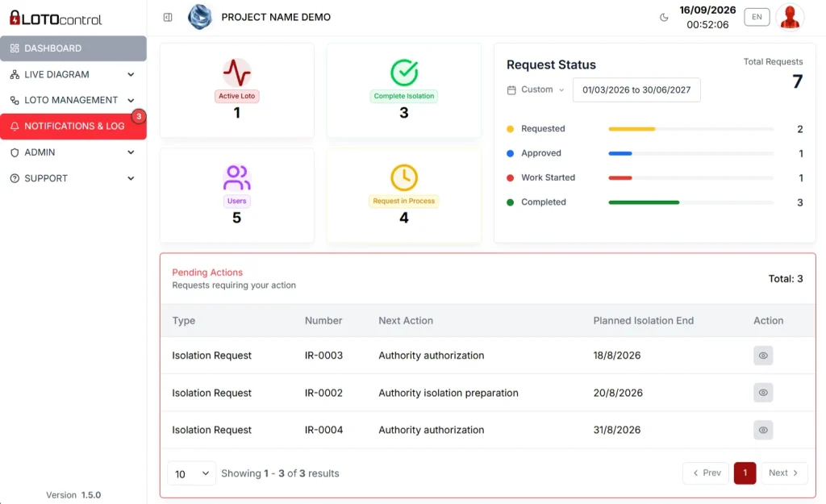Click the Request in Process clock icon

coord(404,177)
